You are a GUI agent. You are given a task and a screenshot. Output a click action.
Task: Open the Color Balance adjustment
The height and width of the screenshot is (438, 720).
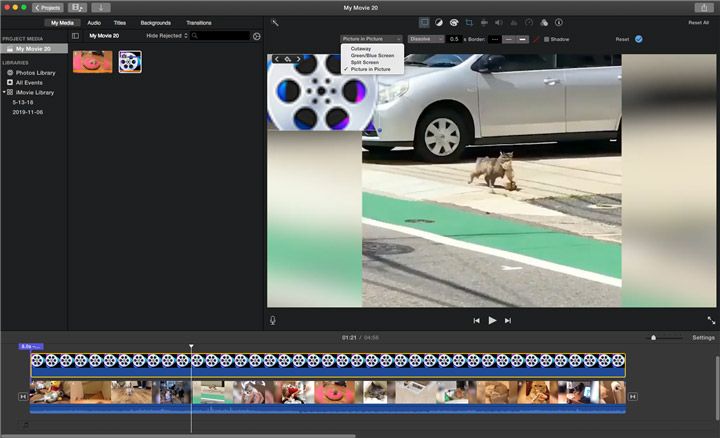439,22
